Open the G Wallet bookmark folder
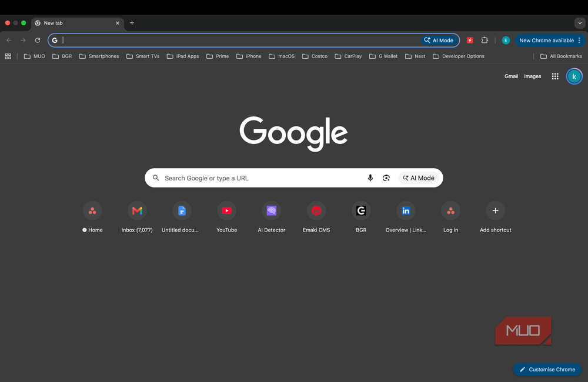588x382 pixels. [383, 56]
